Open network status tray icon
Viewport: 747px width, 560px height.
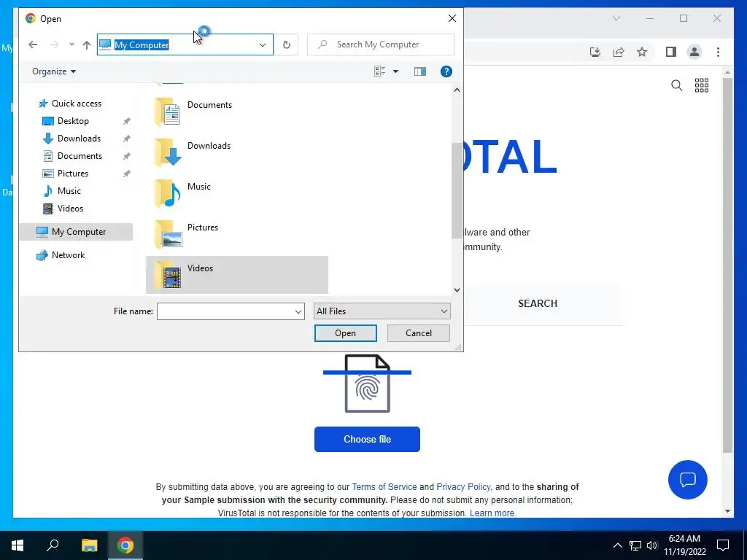[635, 545]
